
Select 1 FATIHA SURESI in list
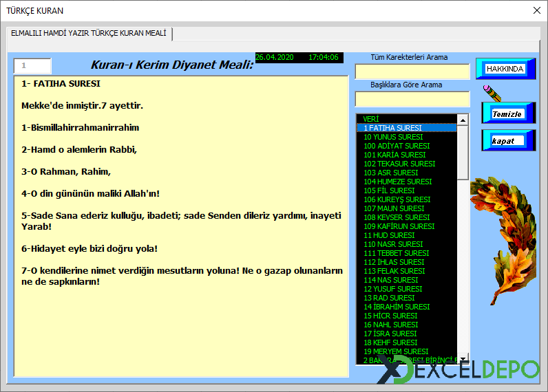pos(407,128)
